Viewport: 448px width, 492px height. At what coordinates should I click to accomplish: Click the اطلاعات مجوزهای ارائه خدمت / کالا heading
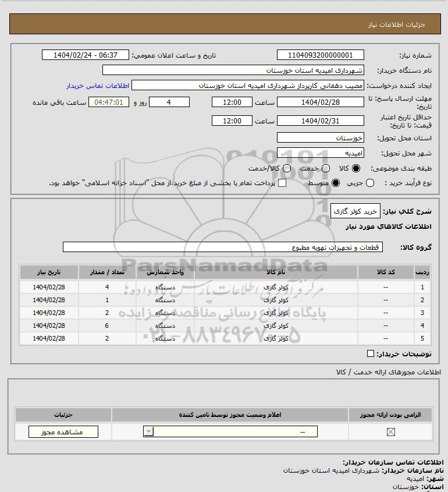pos(388,372)
